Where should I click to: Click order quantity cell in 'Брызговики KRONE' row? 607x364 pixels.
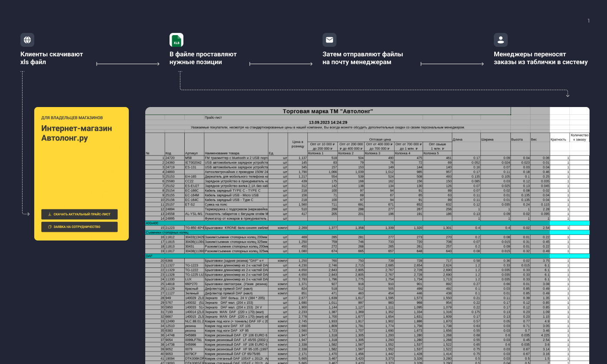click(x=579, y=227)
